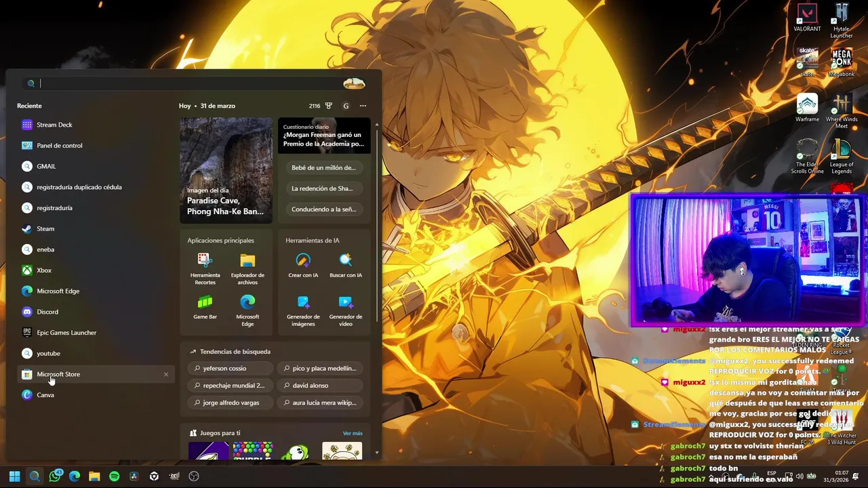Open the search panel three-dots options menu

[x=363, y=106]
